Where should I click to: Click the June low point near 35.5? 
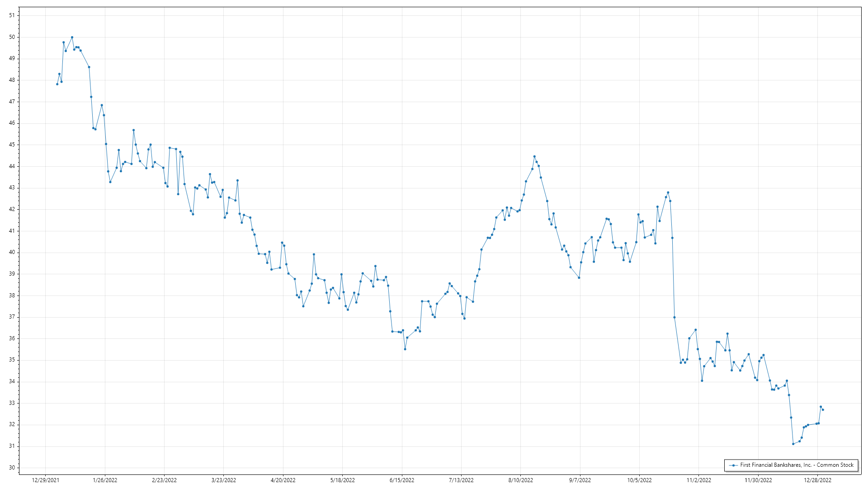pyautogui.click(x=405, y=349)
